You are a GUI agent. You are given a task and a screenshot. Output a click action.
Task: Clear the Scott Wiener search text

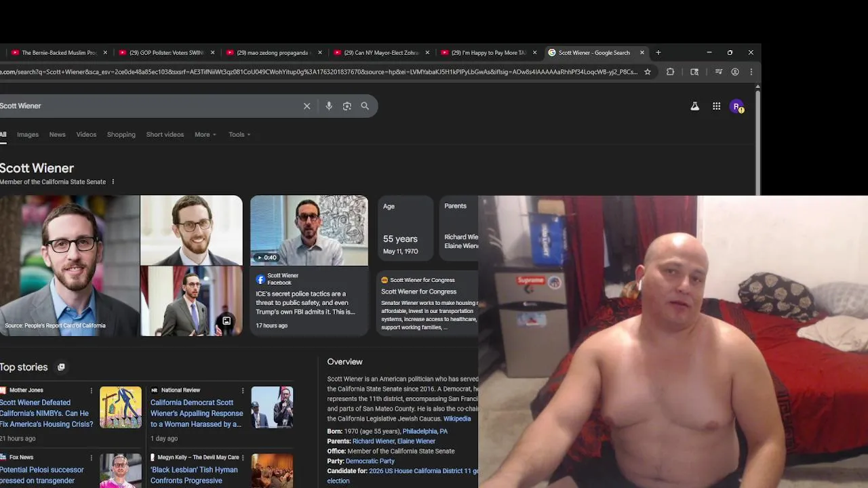(307, 106)
